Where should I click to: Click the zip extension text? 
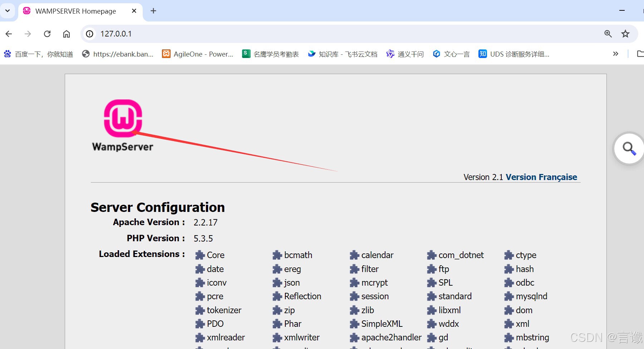coord(289,310)
